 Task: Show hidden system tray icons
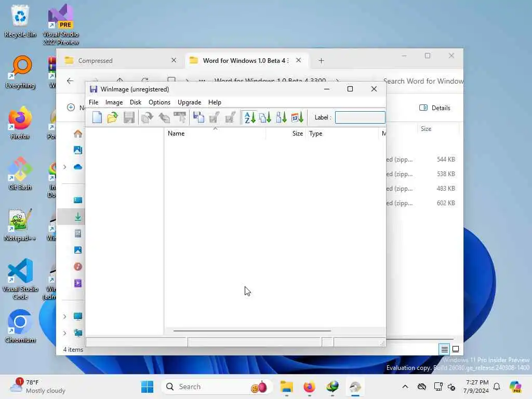(405, 387)
